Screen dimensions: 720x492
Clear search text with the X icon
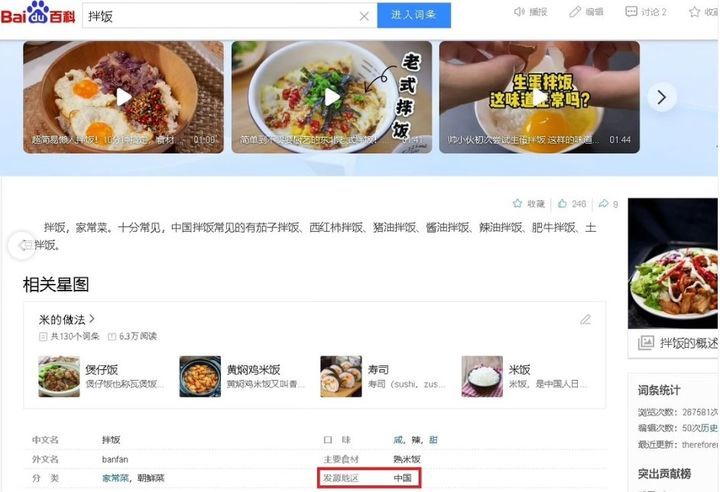[364, 17]
